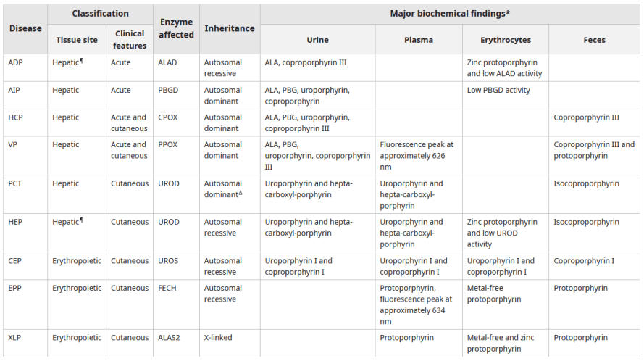The width and height of the screenshot is (644, 361).
Task: Select the 626 nm fluorescence peak cell
Action: click(x=417, y=156)
